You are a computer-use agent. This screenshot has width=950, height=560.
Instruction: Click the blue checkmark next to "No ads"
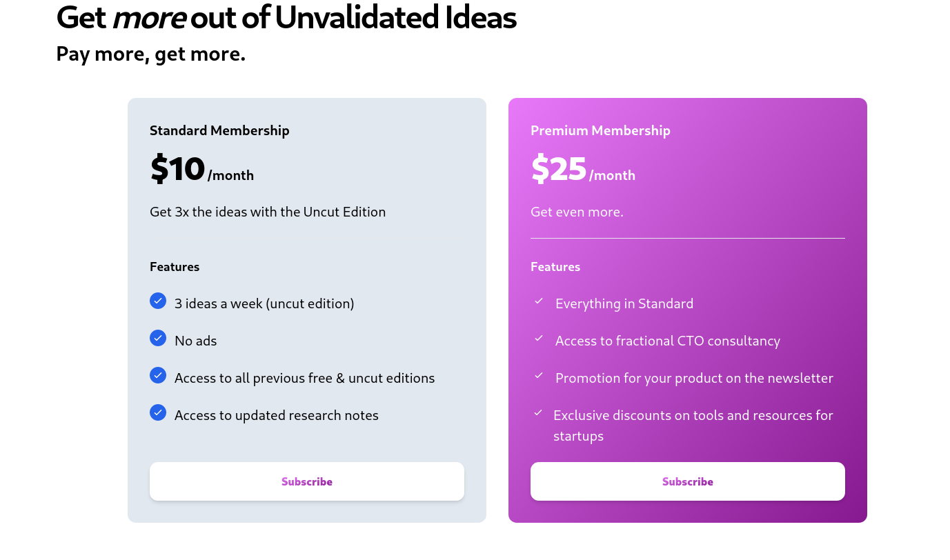[x=158, y=338]
